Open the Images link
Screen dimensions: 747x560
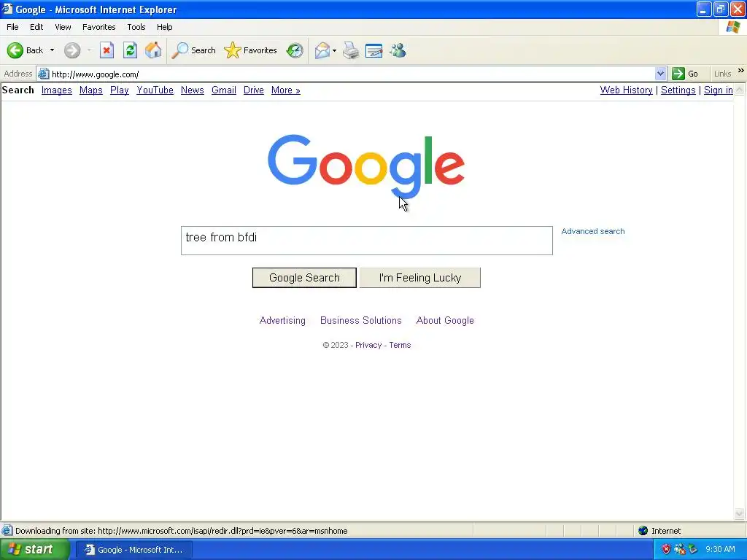pos(57,90)
